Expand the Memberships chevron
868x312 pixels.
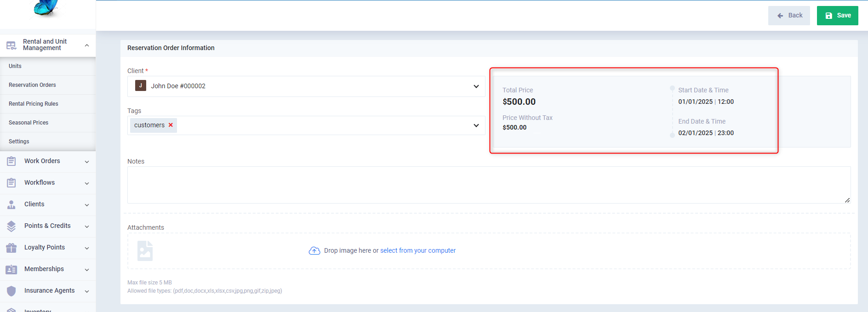(87, 270)
